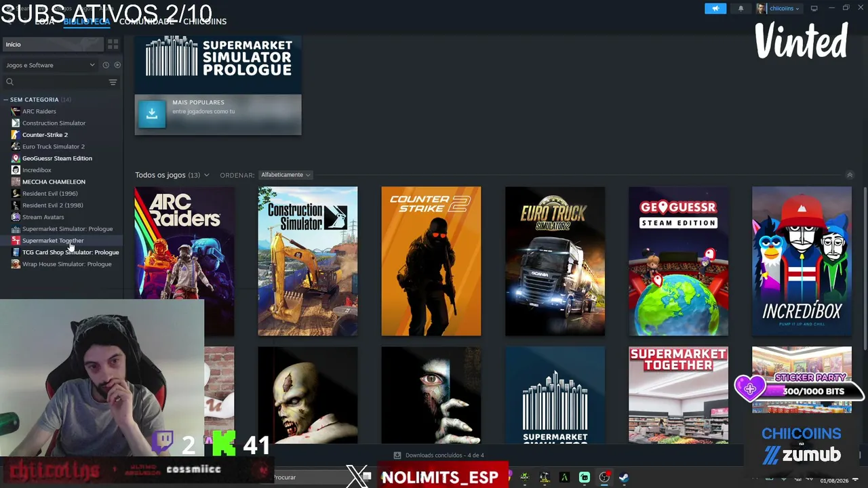868x488 pixels.
Task: Open the COMUNIDADE tab
Action: [146, 21]
